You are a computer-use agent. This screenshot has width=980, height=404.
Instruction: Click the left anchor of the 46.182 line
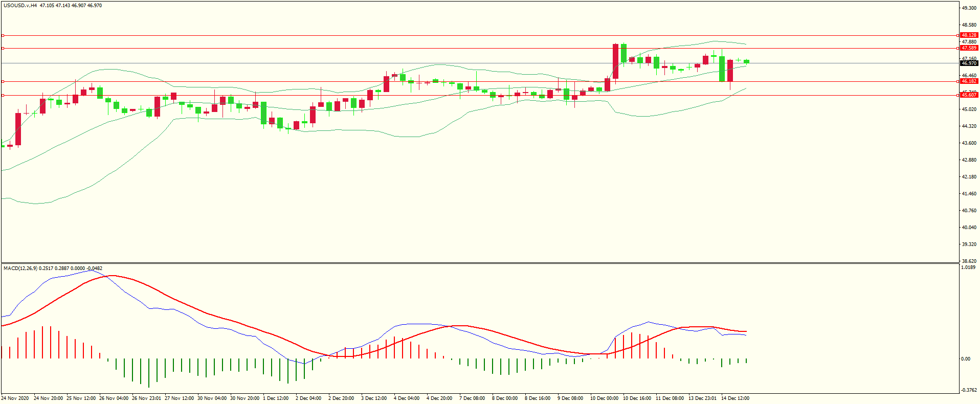pos(3,81)
